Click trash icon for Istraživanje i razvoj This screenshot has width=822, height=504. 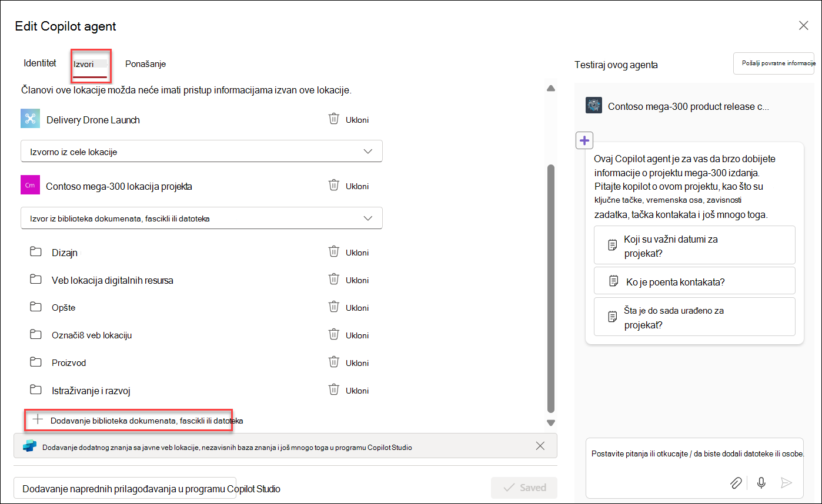click(333, 390)
